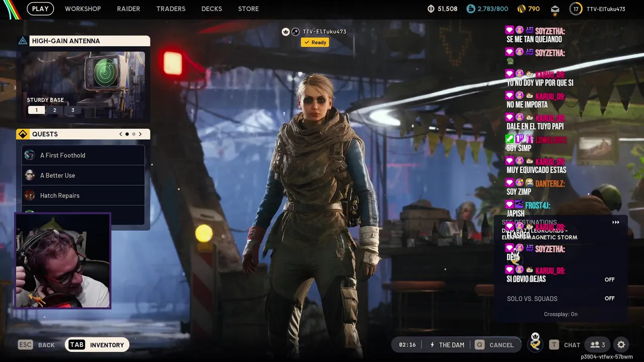Expand See Destinations triple arrow

pos(615,222)
